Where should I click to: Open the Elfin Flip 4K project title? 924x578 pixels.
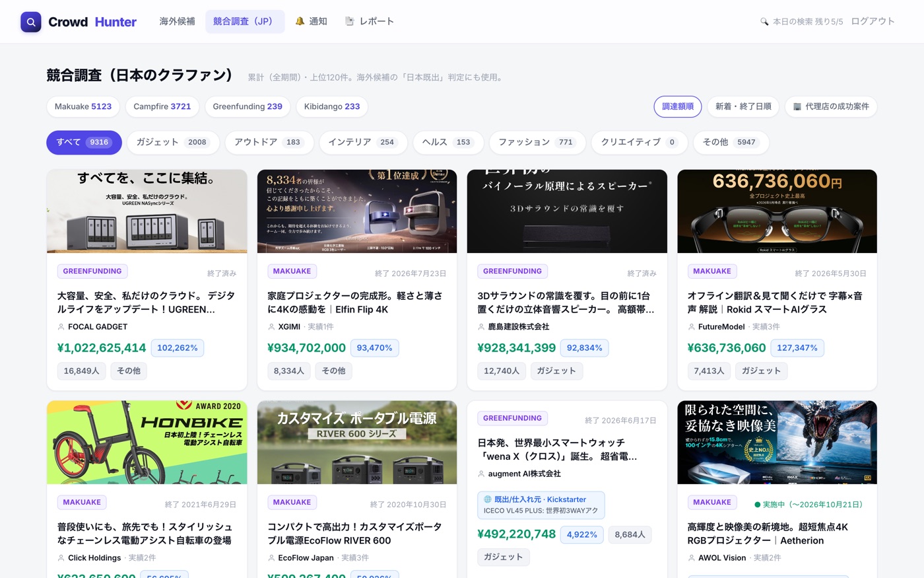[355, 303]
